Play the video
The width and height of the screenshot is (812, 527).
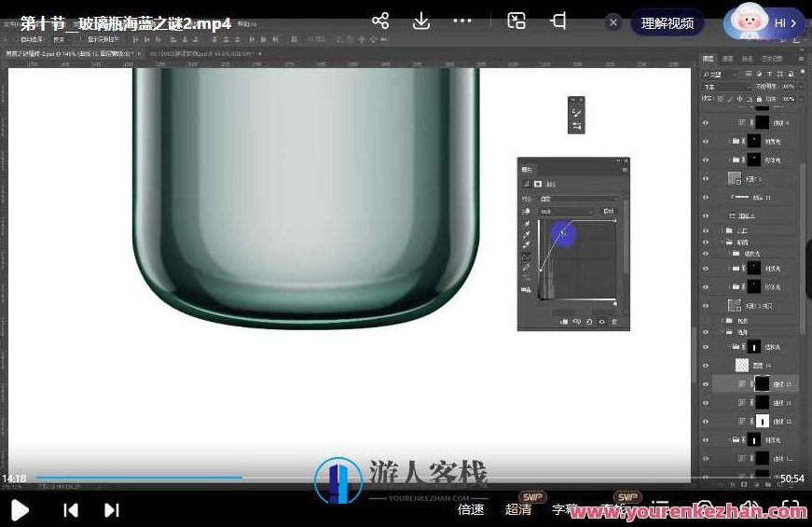pyautogui.click(x=20, y=510)
